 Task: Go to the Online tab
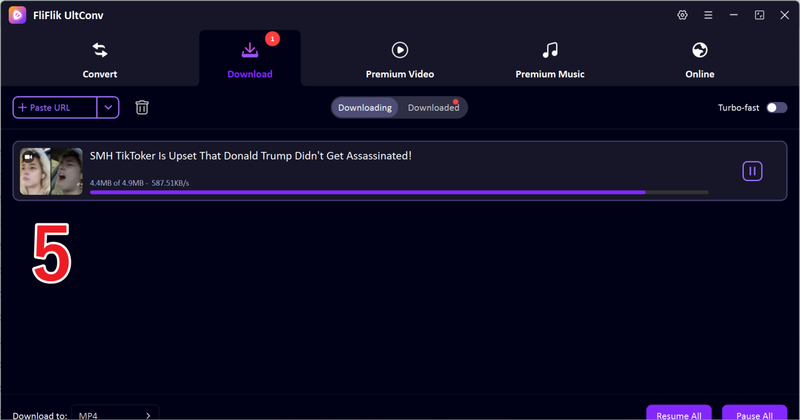coord(699,60)
